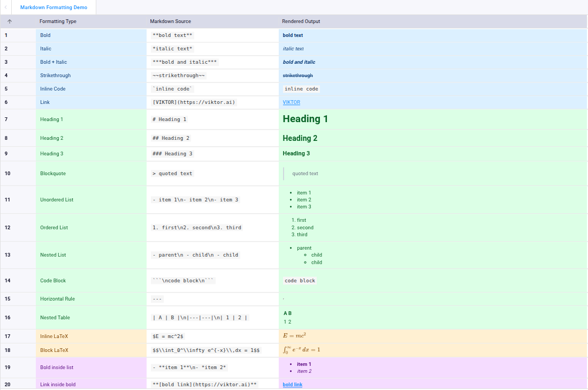Click the rendered italic text output
Screen dimensions: 588x390
point(293,49)
